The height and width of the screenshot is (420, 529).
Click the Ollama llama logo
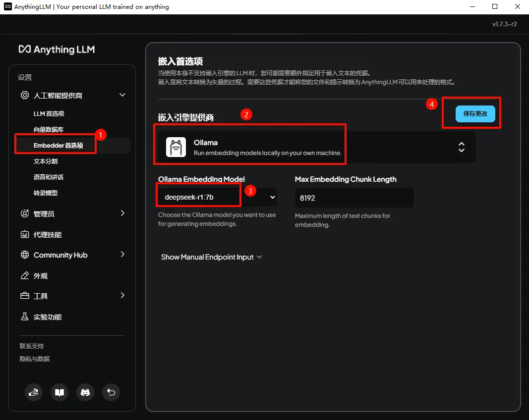click(176, 147)
